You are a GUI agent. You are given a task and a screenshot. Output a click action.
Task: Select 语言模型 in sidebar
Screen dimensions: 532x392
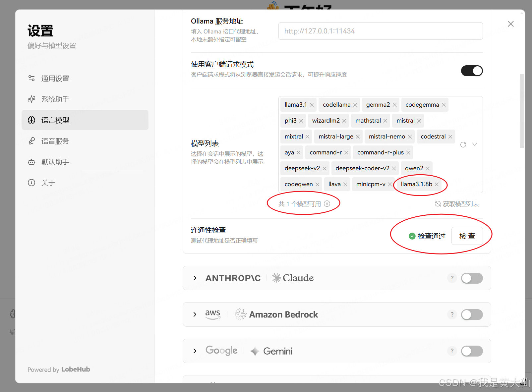[85, 120]
